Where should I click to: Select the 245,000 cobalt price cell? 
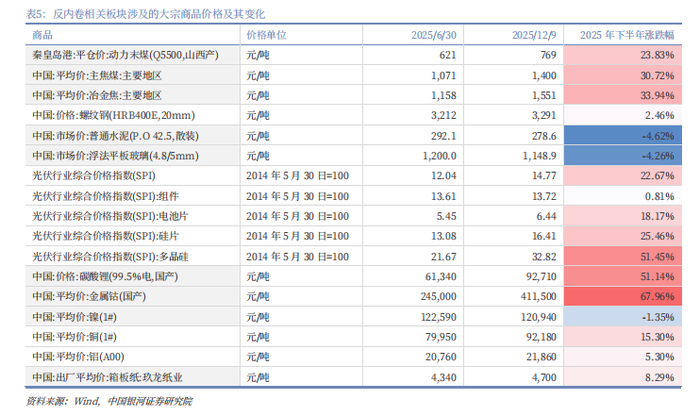click(x=438, y=296)
